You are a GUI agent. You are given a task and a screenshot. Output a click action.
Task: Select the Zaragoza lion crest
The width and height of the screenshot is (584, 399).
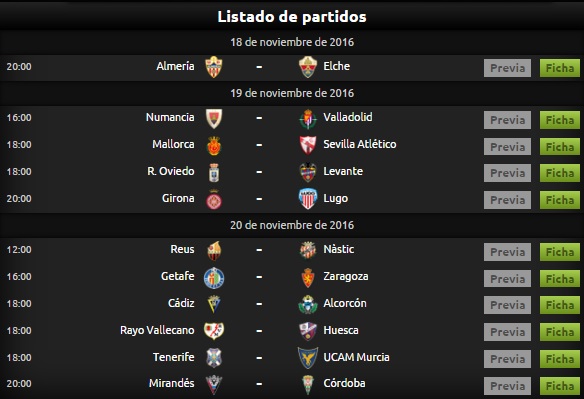(308, 278)
